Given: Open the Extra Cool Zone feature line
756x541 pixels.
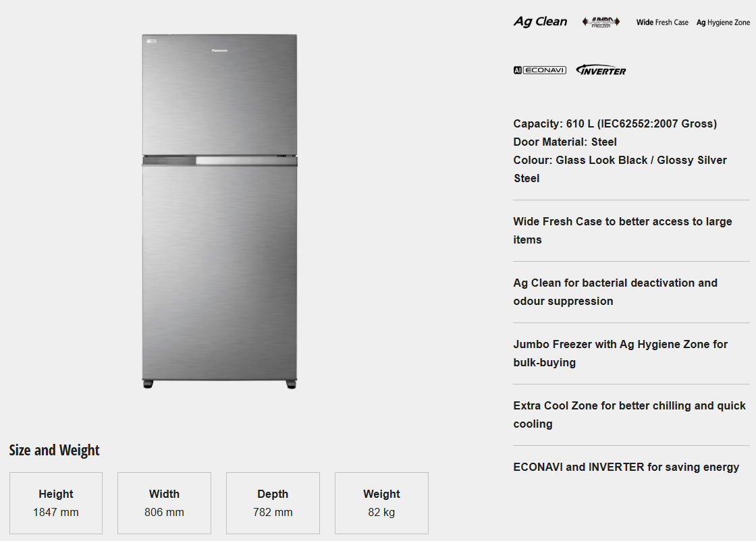Looking at the screenshot, I should (629, 415).
